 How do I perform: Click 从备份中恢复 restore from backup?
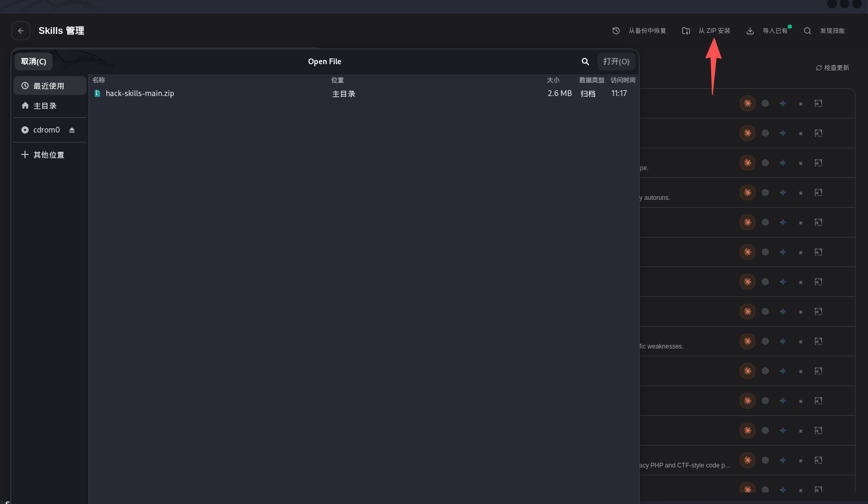[647, 31]
